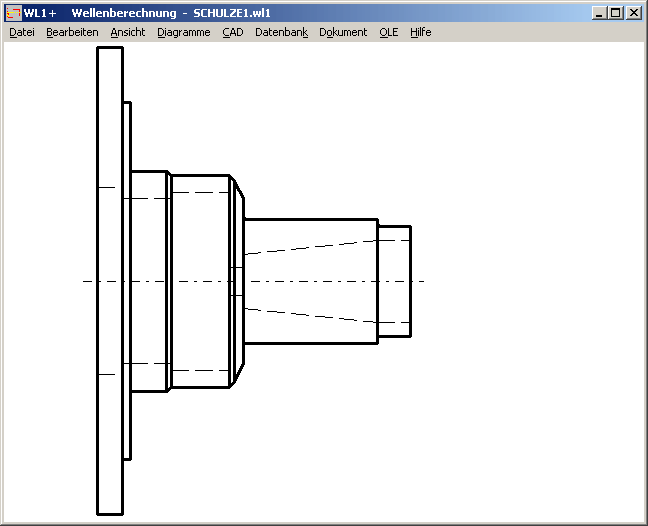
Task: Expand the Dokument menu
Action: 343,32
